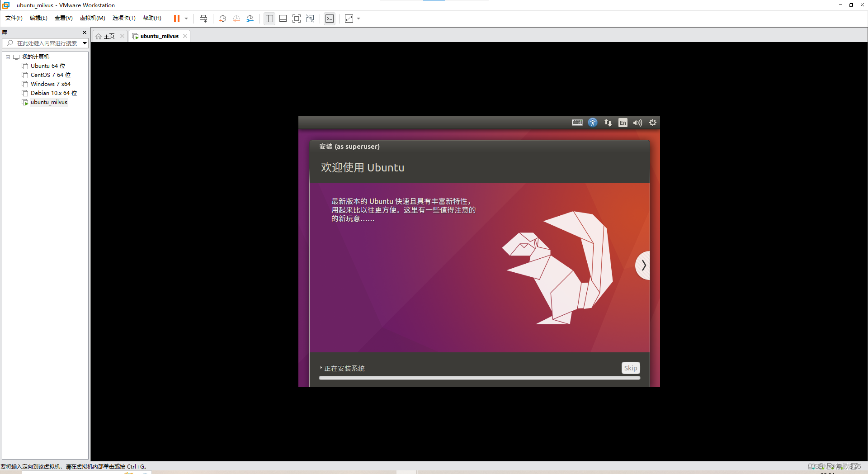868x474 pixels.
Task: Open the 文件(F) menu
Action: pyautogui.click(x=14, y=18)
